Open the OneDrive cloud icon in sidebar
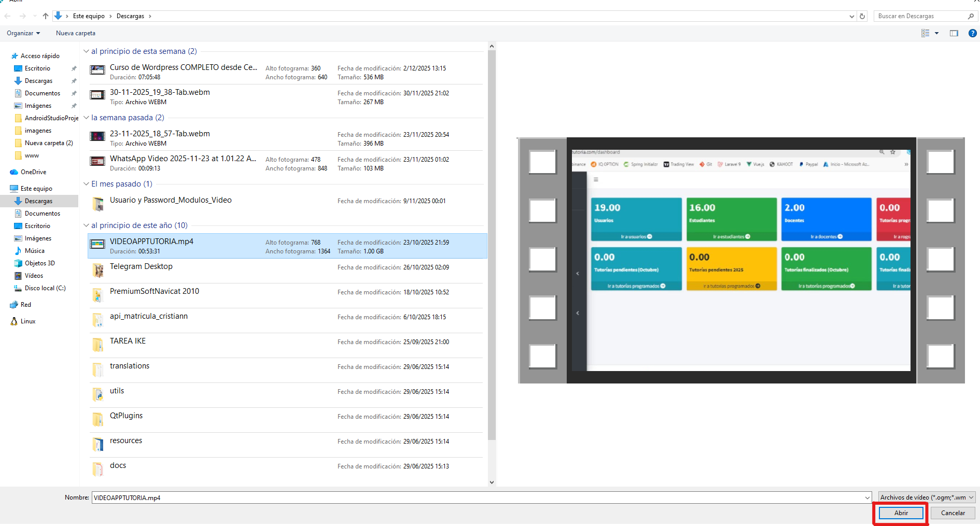The width and height of the screenshot is (980, 526). click(14, 172)
